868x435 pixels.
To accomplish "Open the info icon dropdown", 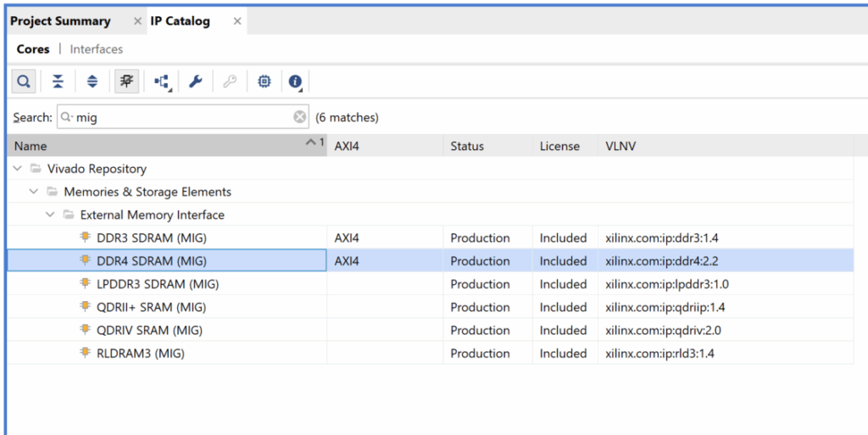I will [x=295, y=81].
